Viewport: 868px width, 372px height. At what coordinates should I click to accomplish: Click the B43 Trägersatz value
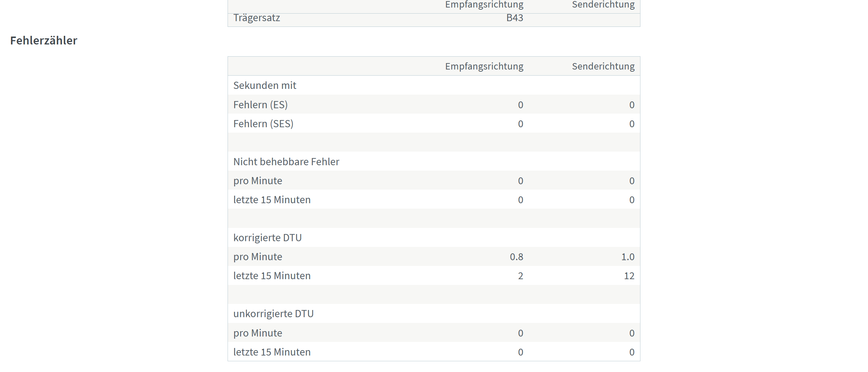coord(515,18)
